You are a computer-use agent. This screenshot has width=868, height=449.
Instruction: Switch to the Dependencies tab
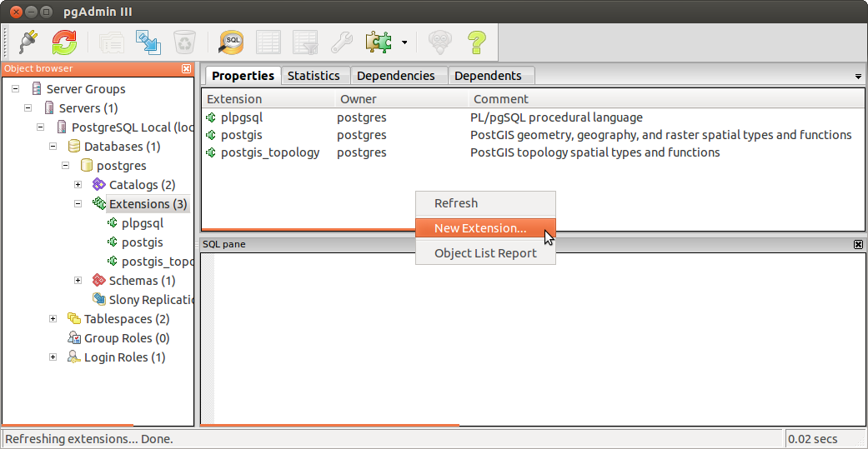click(395, 76)
